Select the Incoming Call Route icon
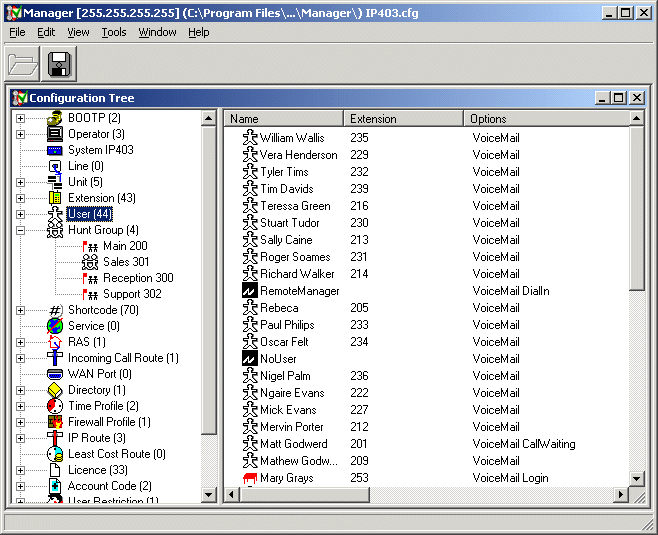Screen dimensions: 658x535 point(55,358)
